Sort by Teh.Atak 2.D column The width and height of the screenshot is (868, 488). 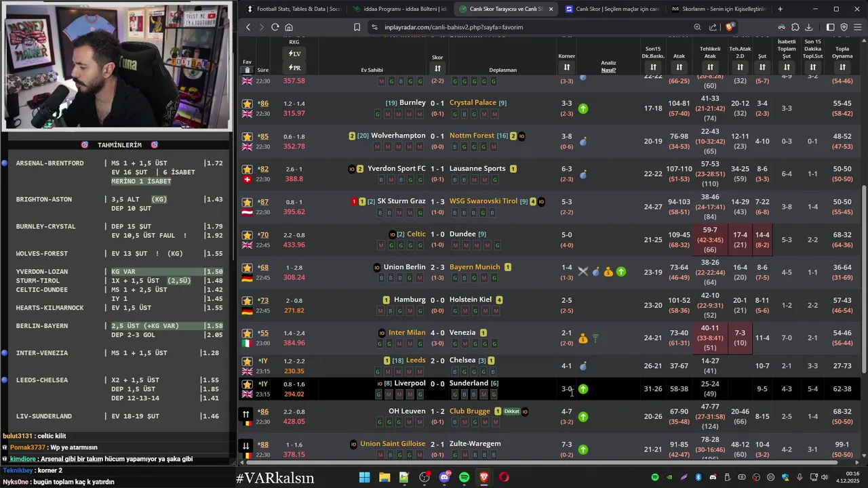click(x=740, y=67)
